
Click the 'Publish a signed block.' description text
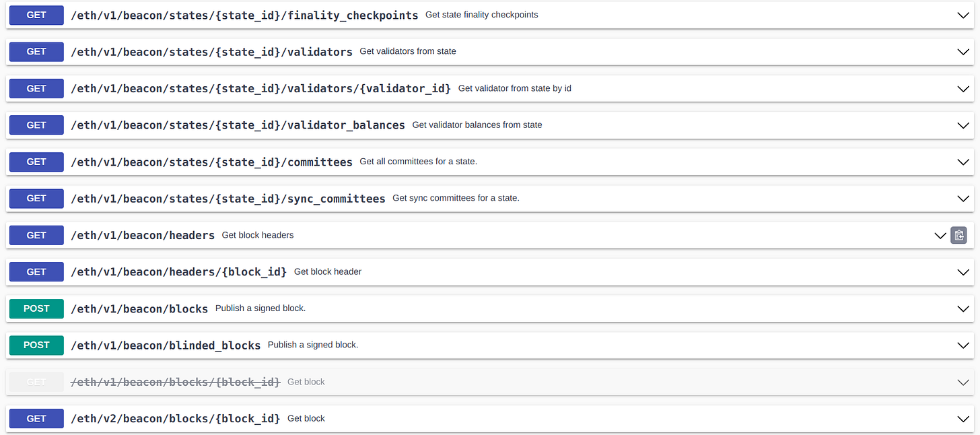pyautogui.click(x=260, y=308)
